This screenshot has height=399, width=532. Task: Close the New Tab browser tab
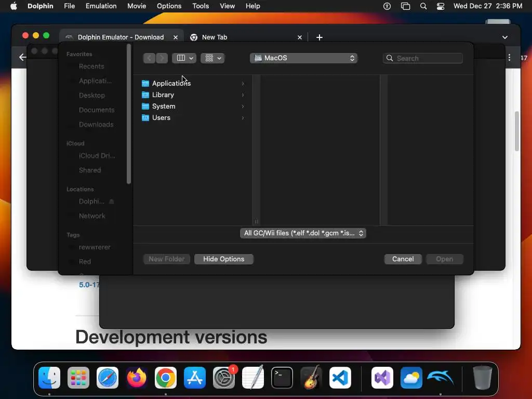(300, 37)
